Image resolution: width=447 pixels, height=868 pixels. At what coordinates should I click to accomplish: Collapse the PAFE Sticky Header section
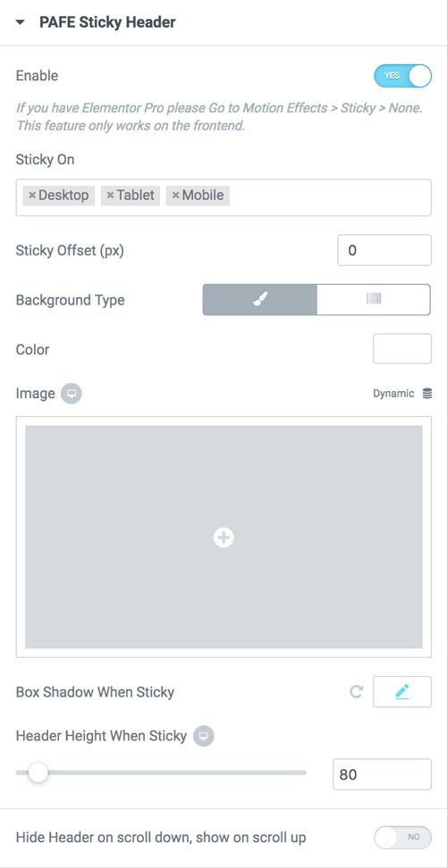21,22
